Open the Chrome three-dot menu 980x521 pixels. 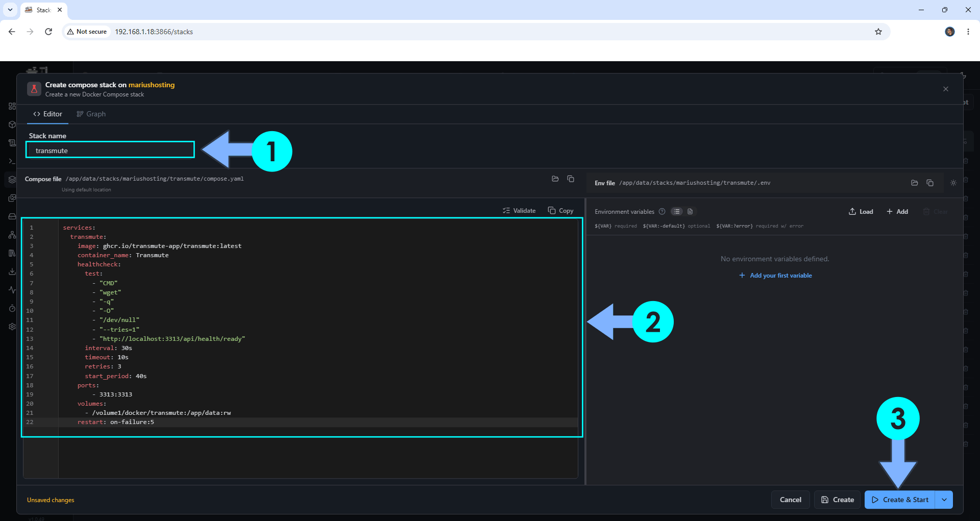pyautogui.click(x=968, y=32)
